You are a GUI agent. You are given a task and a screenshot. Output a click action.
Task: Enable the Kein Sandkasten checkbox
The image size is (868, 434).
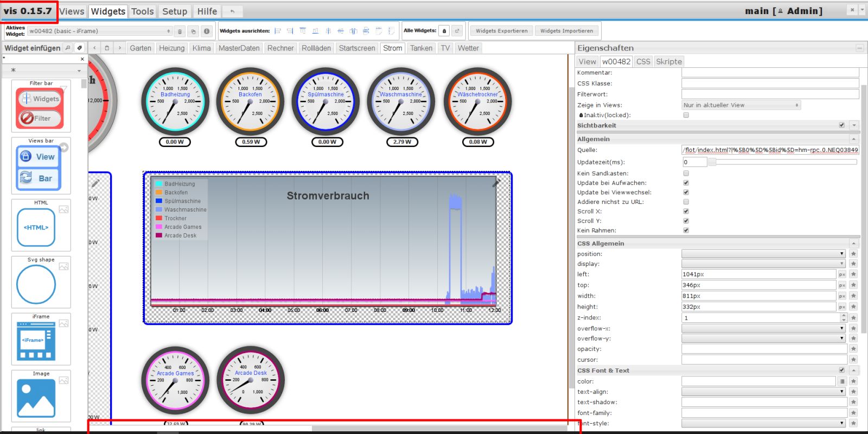pos(686,174)
